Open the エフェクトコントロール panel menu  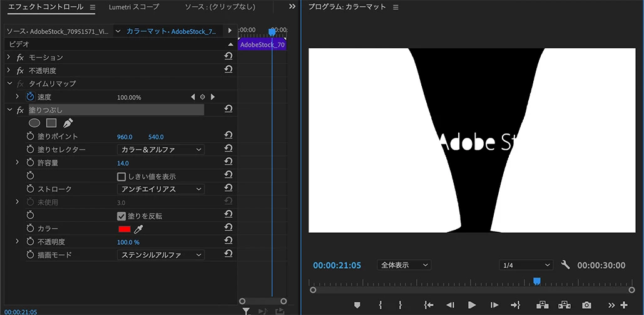pyautogui.click(x=93, y=8)
